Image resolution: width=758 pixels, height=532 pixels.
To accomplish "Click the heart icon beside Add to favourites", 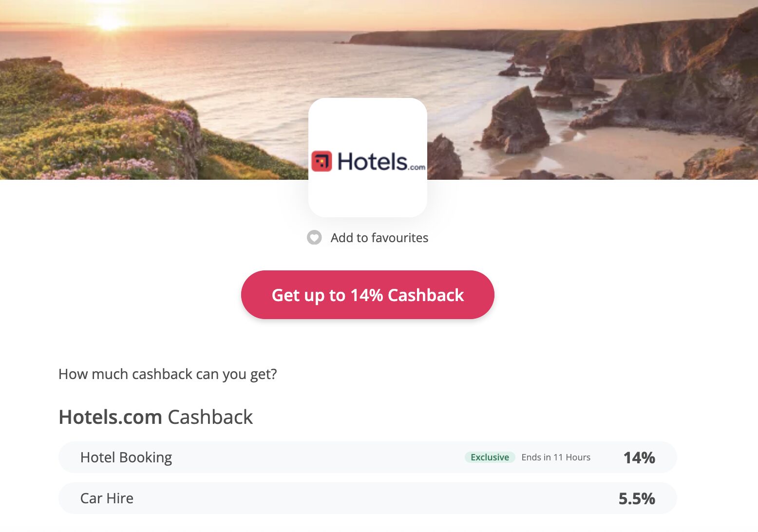I will (x=314, y=238).
